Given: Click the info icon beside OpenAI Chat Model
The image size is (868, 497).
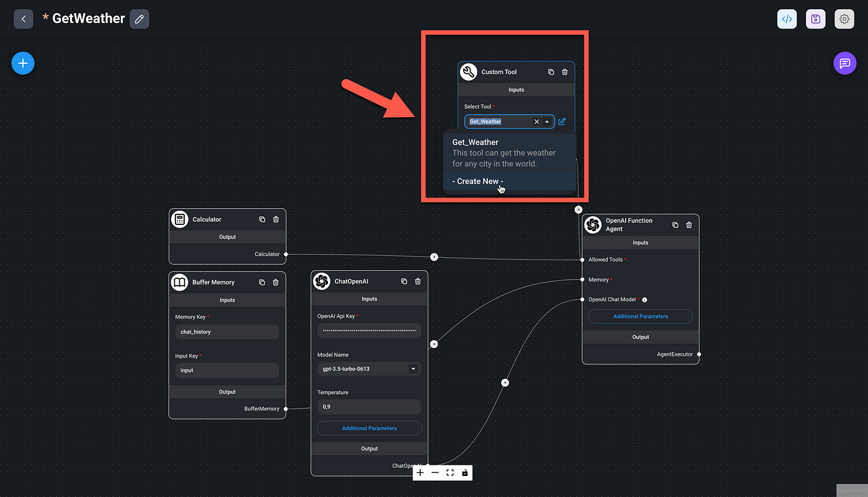Looking at the screenshot, I should [645, 300].
